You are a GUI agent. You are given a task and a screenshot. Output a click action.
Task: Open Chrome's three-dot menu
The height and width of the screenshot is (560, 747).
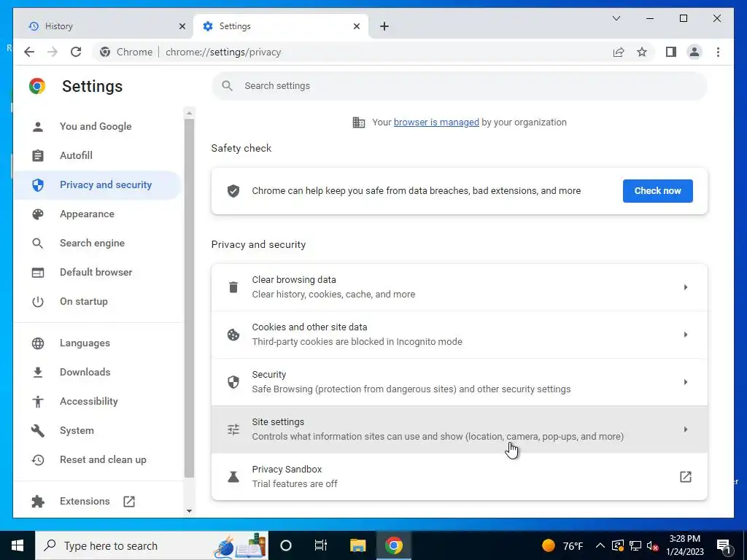[718, 52]
